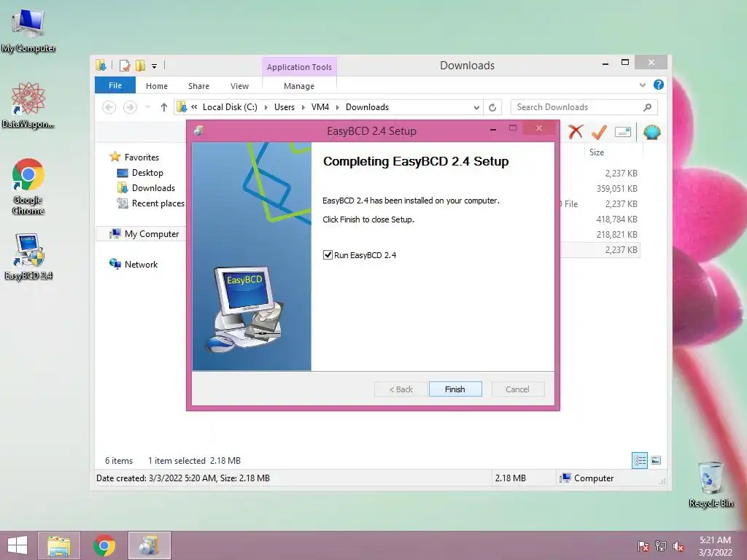Viewport: 747px width, 560px height.
Task: Expand the address bar history dropdown
Action: point(476,108)
